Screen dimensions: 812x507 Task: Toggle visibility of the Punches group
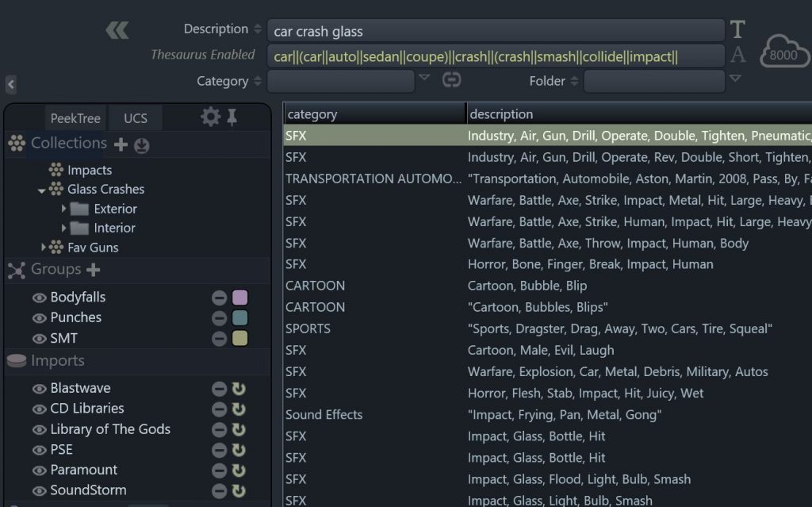point(40,317)
